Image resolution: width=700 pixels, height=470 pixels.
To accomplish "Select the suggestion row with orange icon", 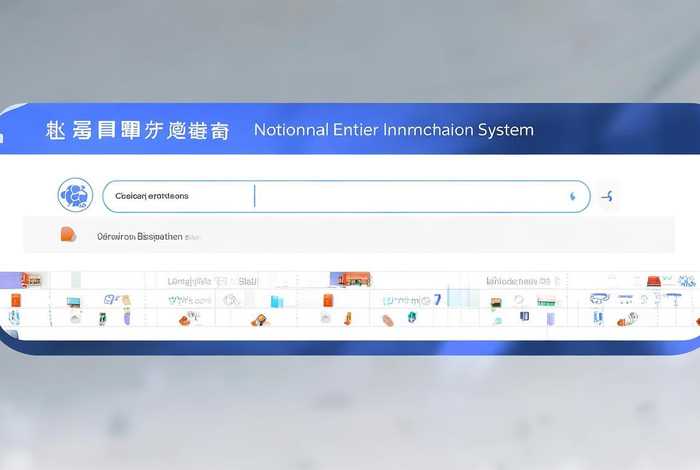I will click(349, 235).
